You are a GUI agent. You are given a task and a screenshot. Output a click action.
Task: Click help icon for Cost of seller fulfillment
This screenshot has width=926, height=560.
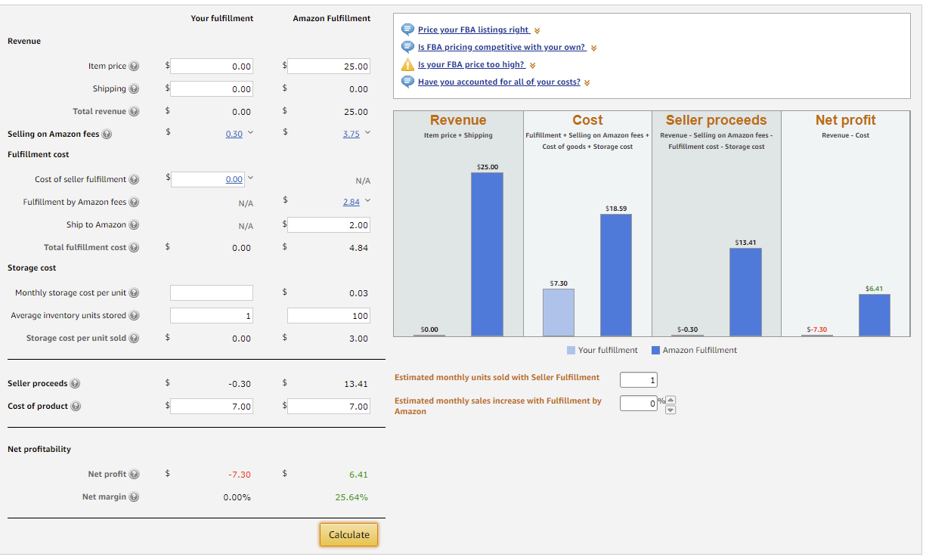(x=135, y=180)
